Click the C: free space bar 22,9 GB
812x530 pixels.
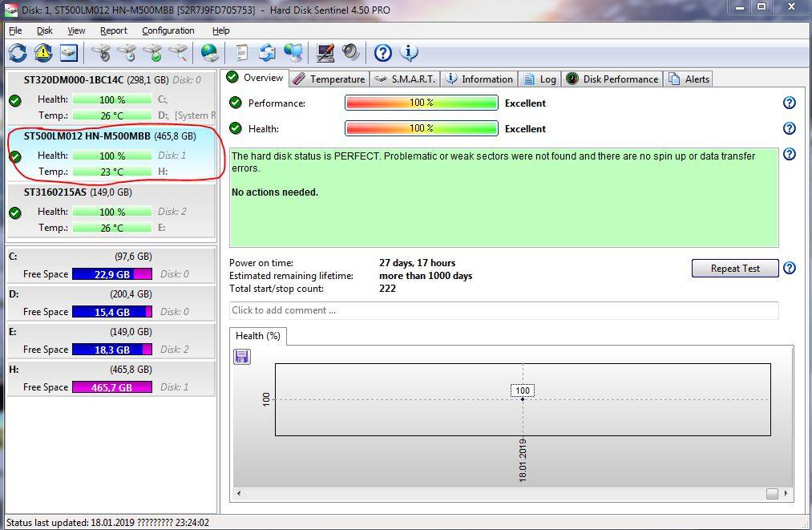coord(112,274)
